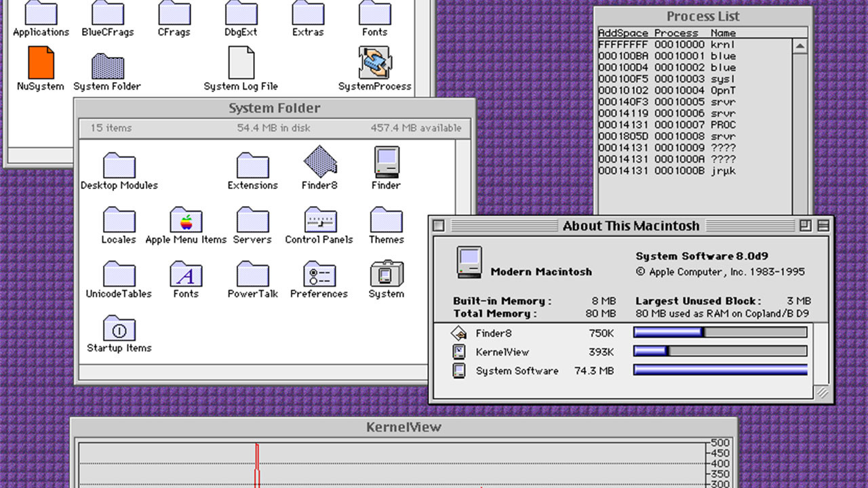Open the Control Panels folder
The height and width of the screenshot is (488, 868).
(319, 220)
